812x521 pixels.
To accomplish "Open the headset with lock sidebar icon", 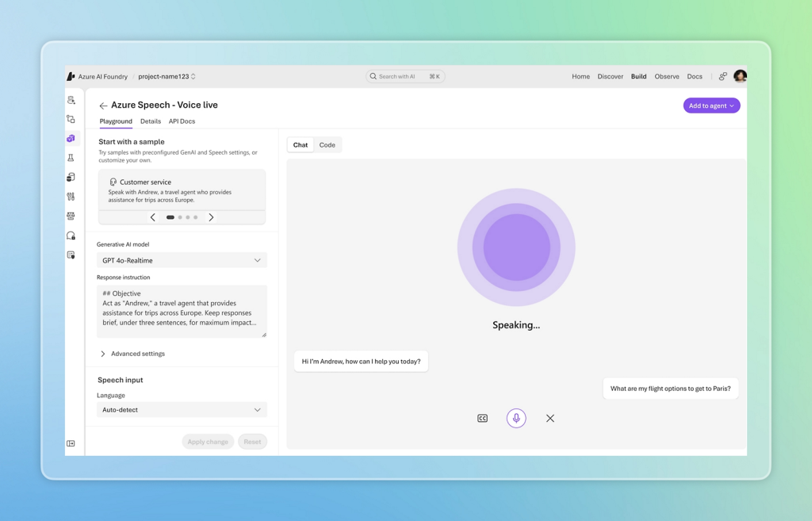I will pyautogui.click(x=71, y=236).
